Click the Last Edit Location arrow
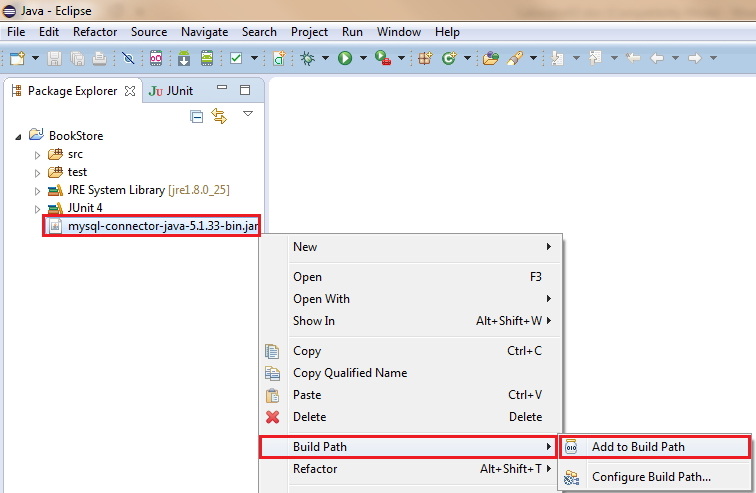 [x=633, y=58]
